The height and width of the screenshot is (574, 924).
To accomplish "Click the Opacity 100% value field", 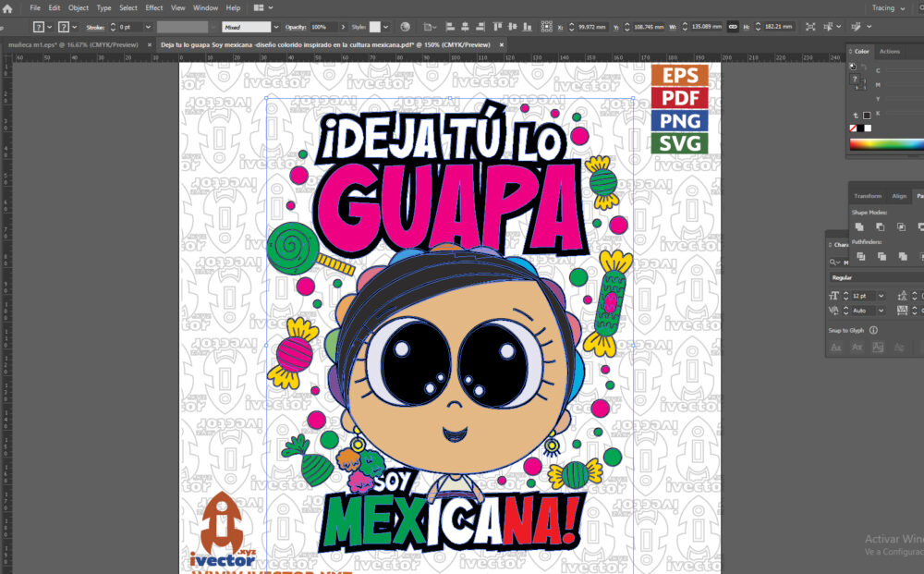I will (324, 27).
